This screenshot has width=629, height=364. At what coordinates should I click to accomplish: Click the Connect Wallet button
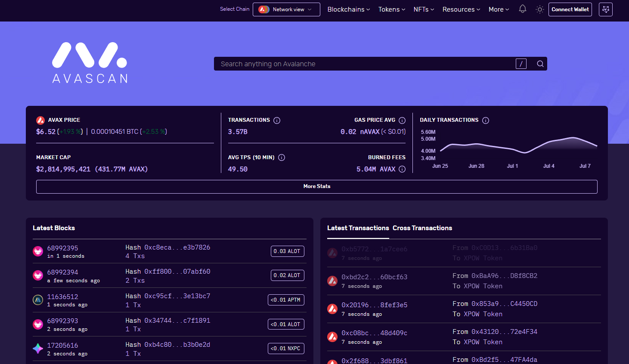click(570, 9)
